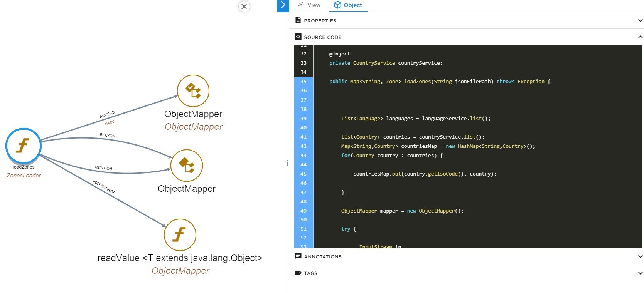Switch to the View tab
The image size is (644, 293).
tap(309, 5)
